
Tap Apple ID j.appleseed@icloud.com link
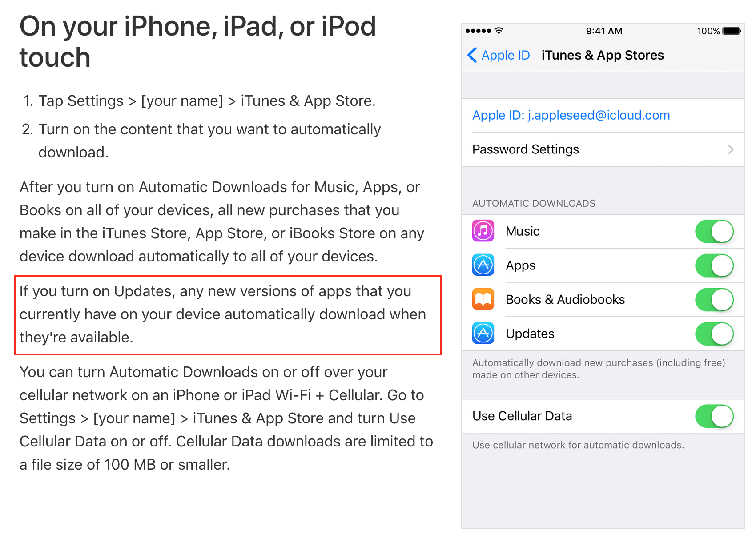pyautogui.click(x=571, y=115)
